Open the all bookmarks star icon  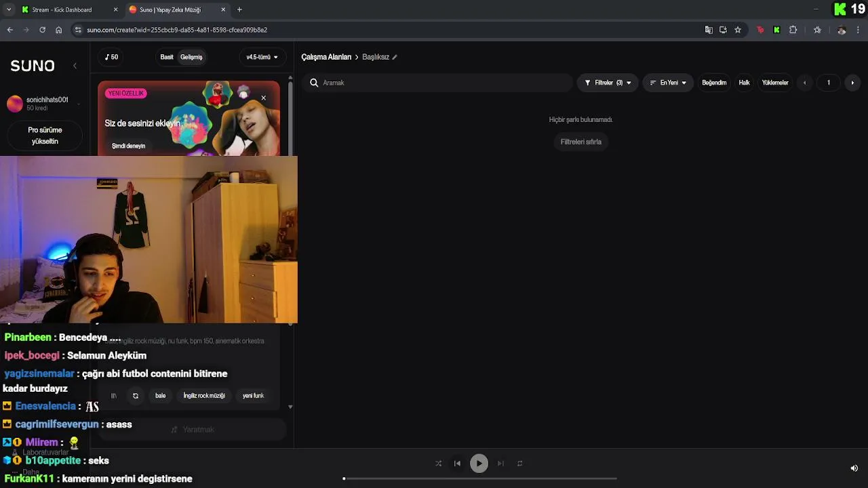[817, 30]
